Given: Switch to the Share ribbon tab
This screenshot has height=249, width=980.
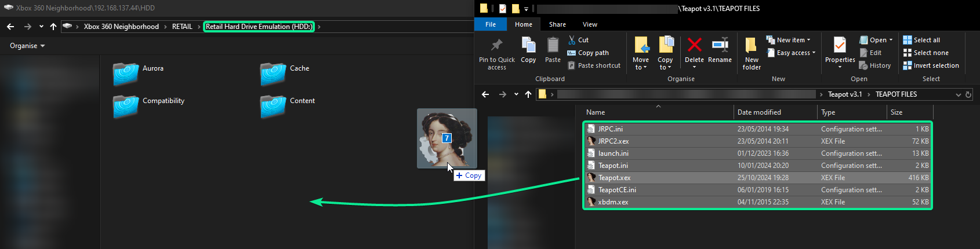Looking at the screenshot, I should 557,24.
